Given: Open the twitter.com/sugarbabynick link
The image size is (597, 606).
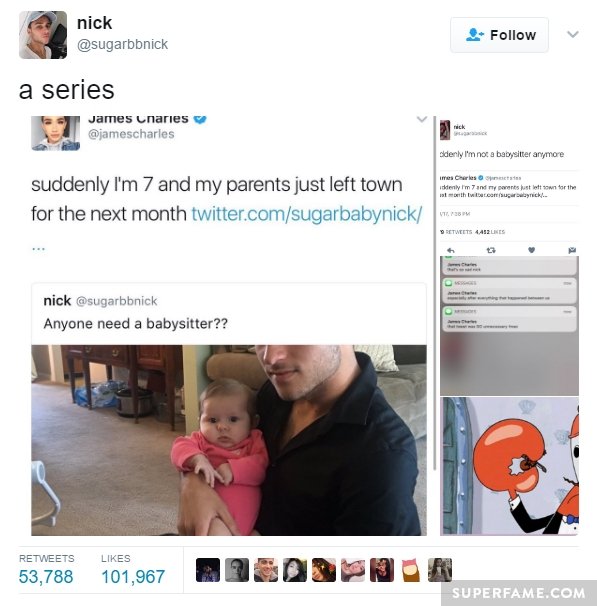Looking at the screenshot, I should tap(307, 214).
